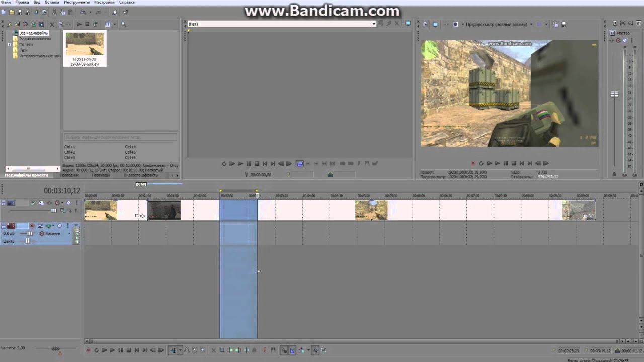Click Record button in timeline transport bar
Screen dimensions: 644x362
[x=88, y=350]
